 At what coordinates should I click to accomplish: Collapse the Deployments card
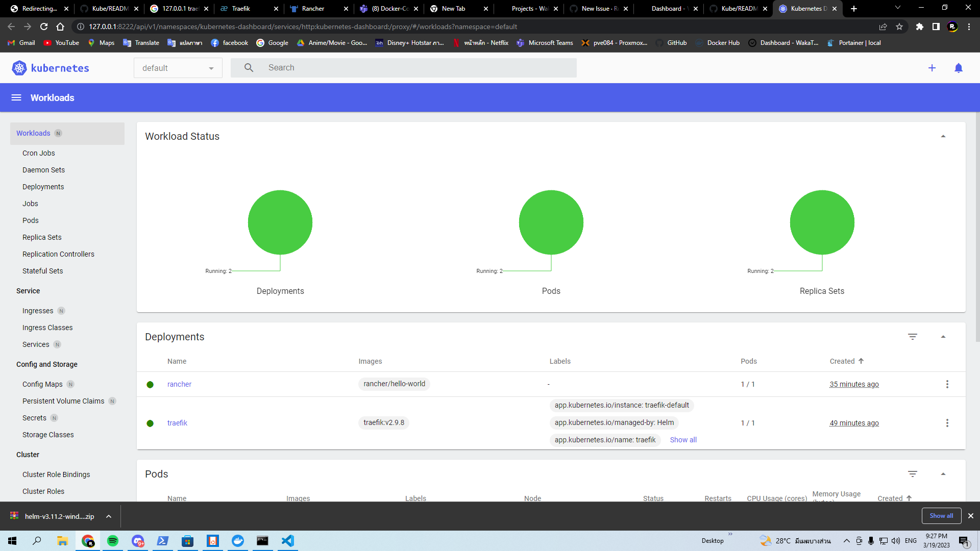(x=943, y=337)
